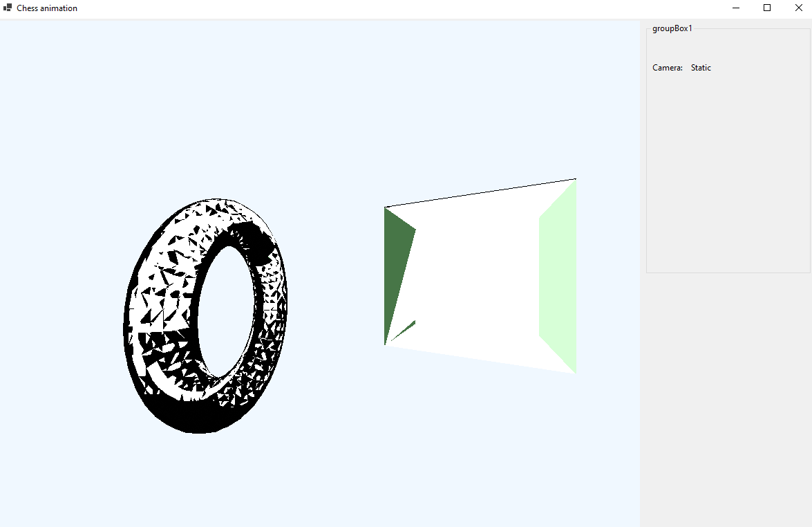The height and width of the screenshot is (527, 812).
Task: Minimize the Chess animation window
Action: coord(736,8)
